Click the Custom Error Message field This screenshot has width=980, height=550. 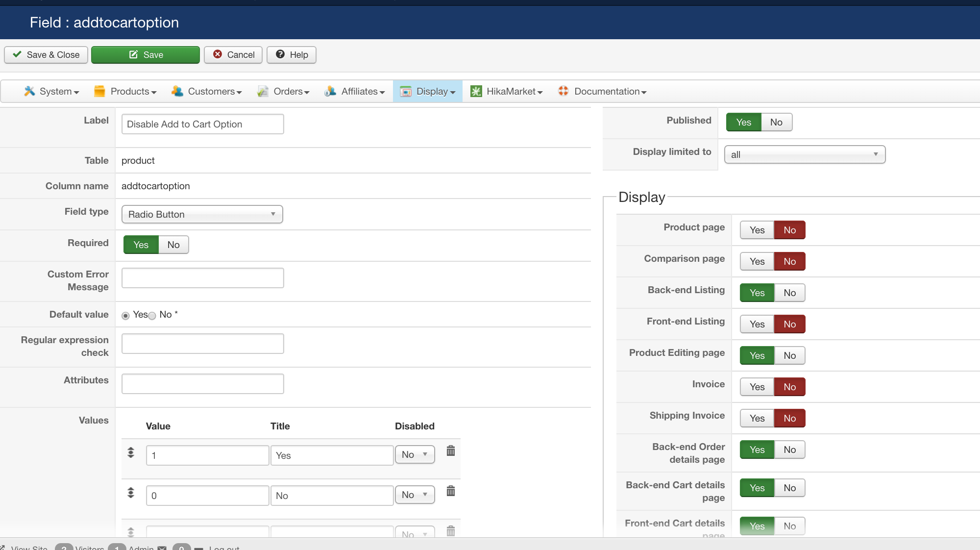[x=202, y=278]
